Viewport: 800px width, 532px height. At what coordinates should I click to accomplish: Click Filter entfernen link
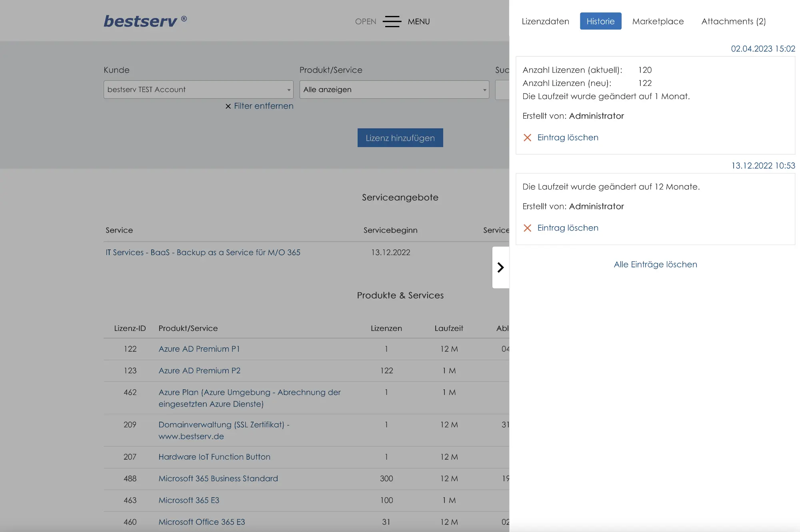[x=264, y=106]
